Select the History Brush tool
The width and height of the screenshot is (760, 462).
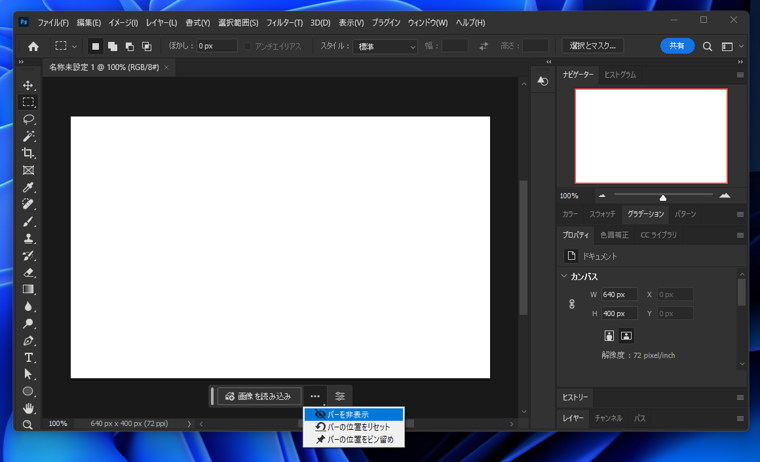click(28, 255)
